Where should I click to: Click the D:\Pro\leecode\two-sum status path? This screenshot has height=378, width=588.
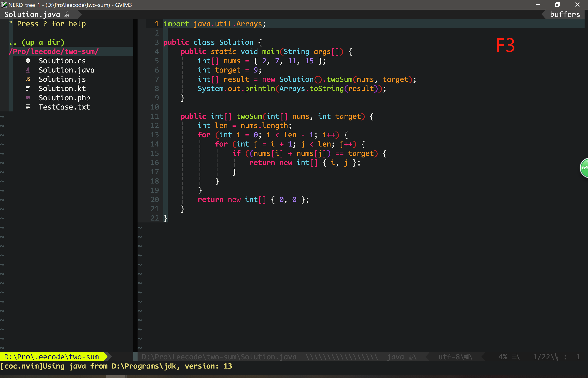52,357
